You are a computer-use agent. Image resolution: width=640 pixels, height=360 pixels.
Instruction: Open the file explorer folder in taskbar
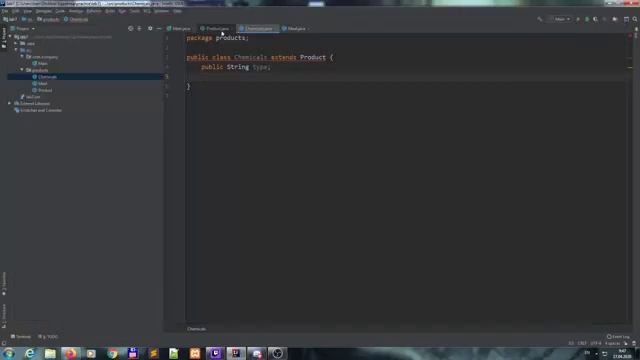(x=50, y=353)
